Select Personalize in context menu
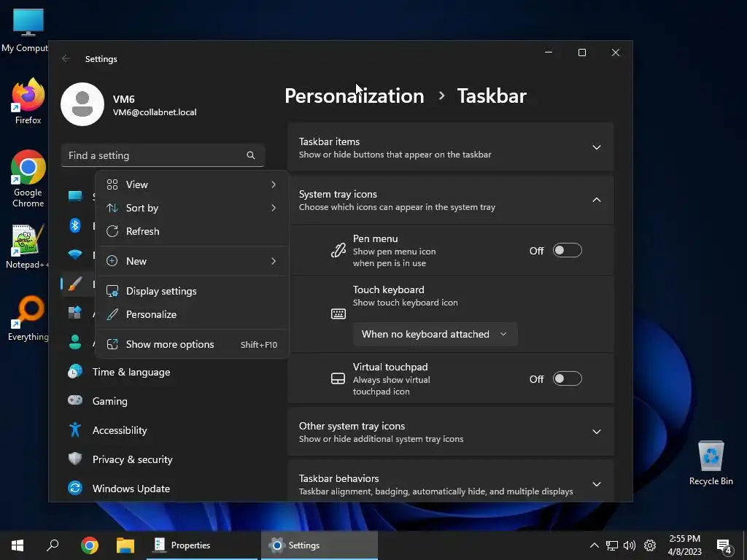Image resolution: width=747 pixels, height=560 pixels. [x=192, y=314]
